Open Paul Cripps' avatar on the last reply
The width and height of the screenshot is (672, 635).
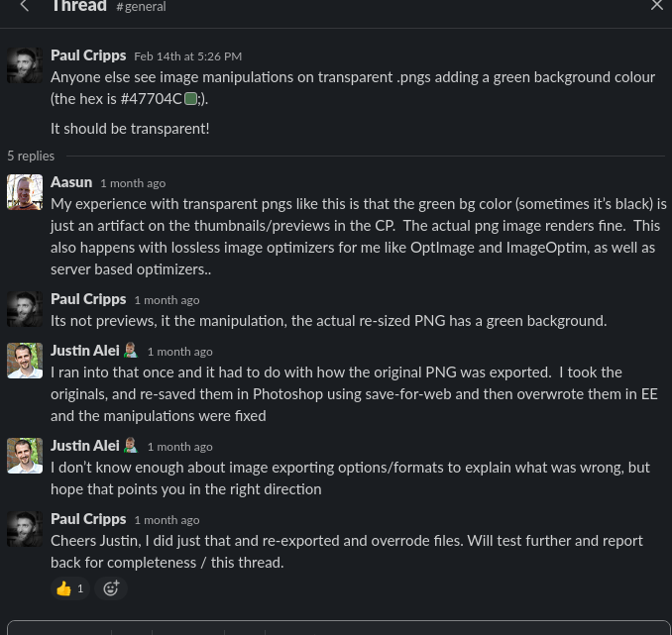(25, 529)
